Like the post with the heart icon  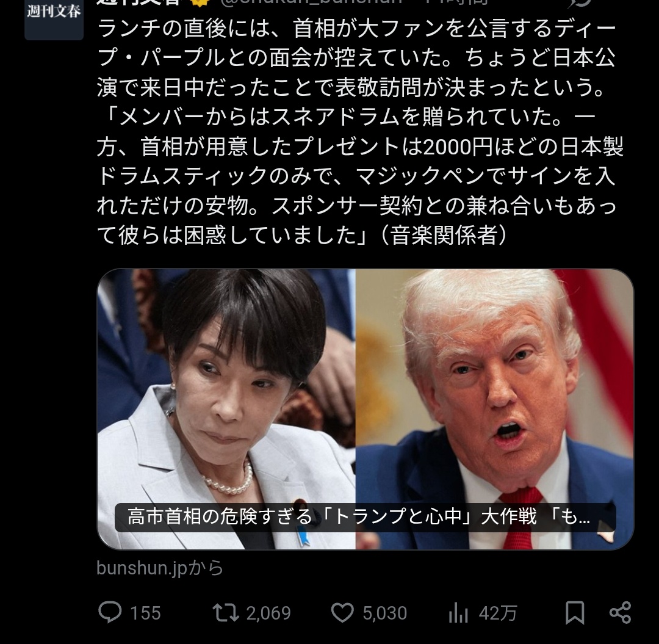pos(342,612)
